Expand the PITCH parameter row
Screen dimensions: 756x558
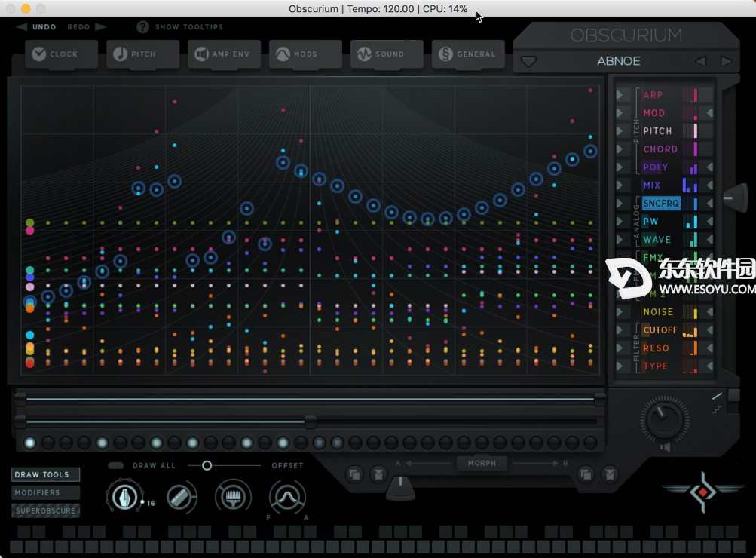point(620,131)
